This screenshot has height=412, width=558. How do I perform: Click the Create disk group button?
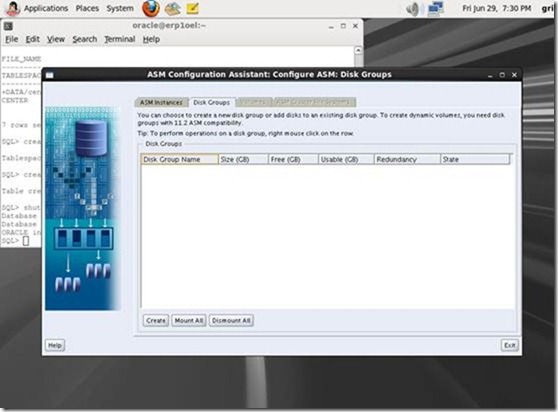(156, 320)
